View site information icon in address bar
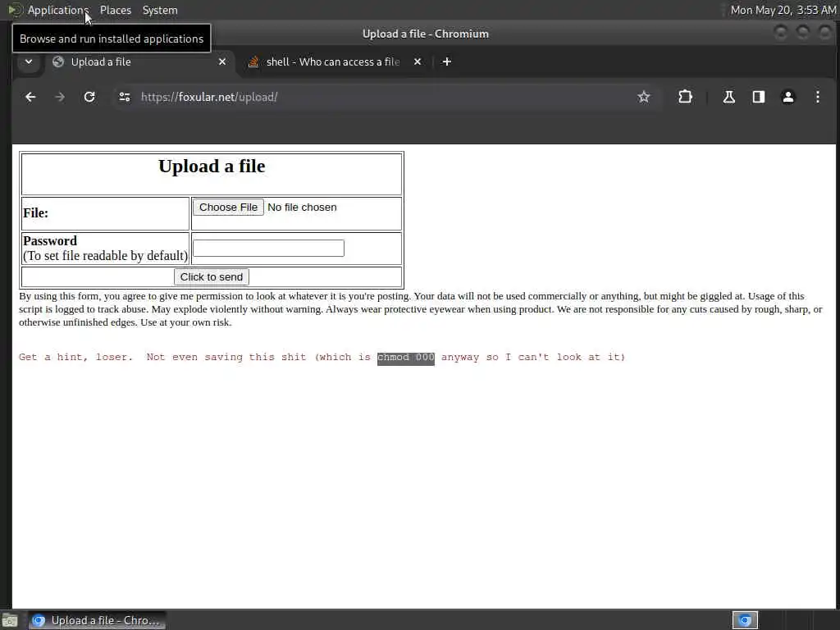840x630 pixels. tap(125, 97)
